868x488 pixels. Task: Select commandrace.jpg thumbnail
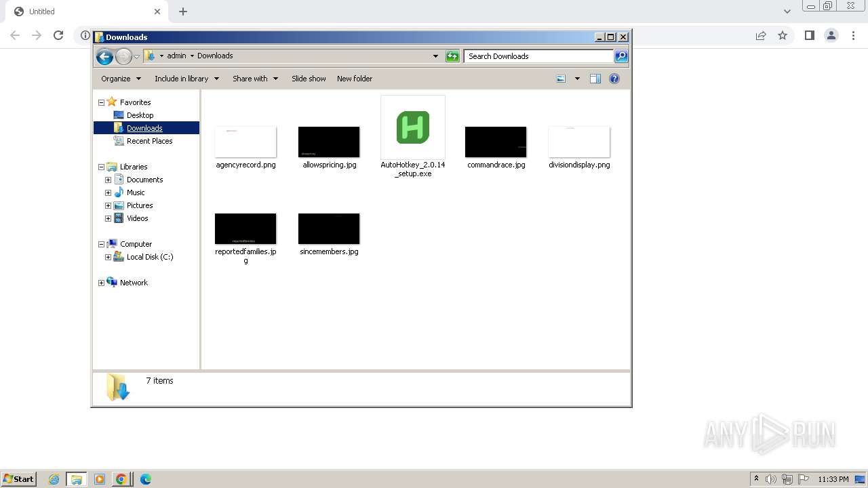(496, 142)
